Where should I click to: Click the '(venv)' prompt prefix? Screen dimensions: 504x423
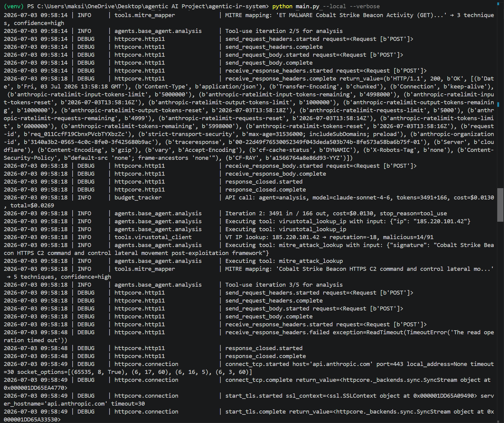[14, 6]
